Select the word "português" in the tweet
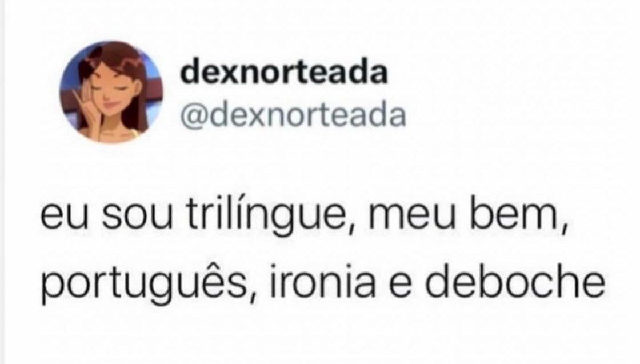 [143, 284]
